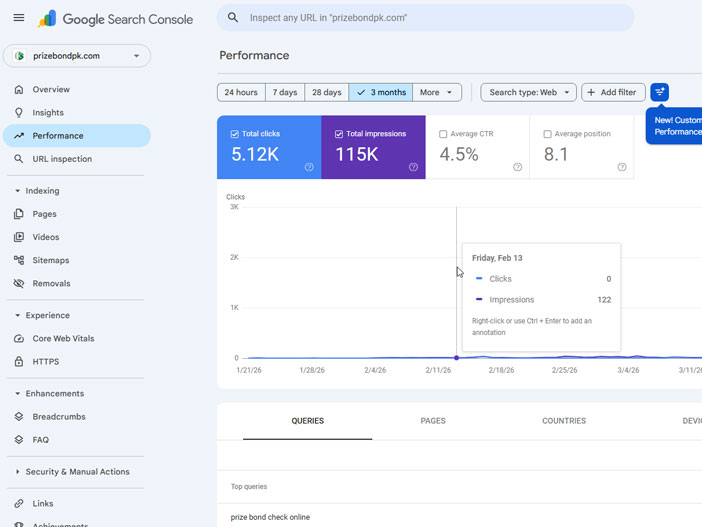Open Core Web Vitals report
Image resolution: width=702 pixels, height=527 pixels.
(77, 338)
